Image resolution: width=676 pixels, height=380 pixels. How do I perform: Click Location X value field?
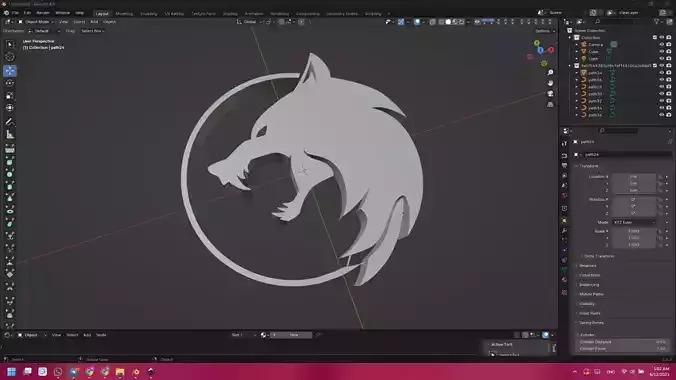634,176
